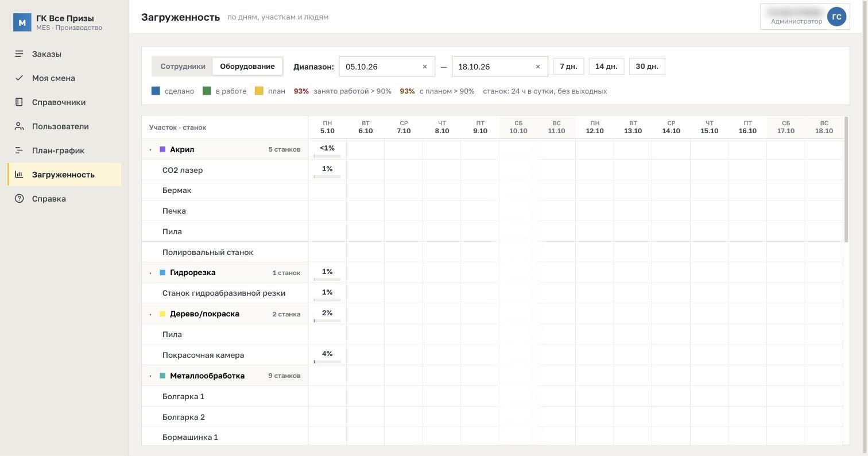
Task: Open Справочники in the sidebar
Action: click(64, 102)
